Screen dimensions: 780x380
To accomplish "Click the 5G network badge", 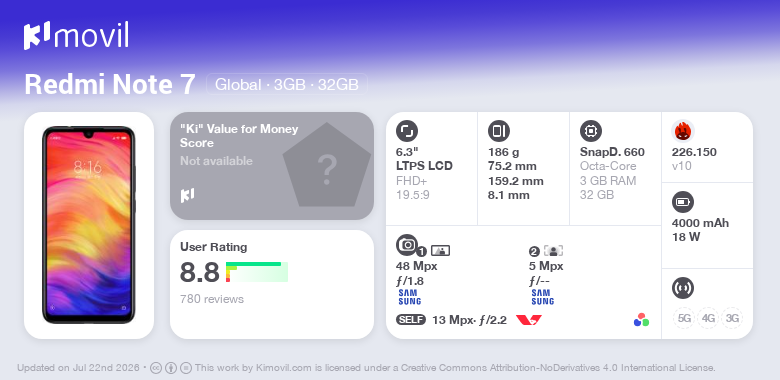I will 685,318.
